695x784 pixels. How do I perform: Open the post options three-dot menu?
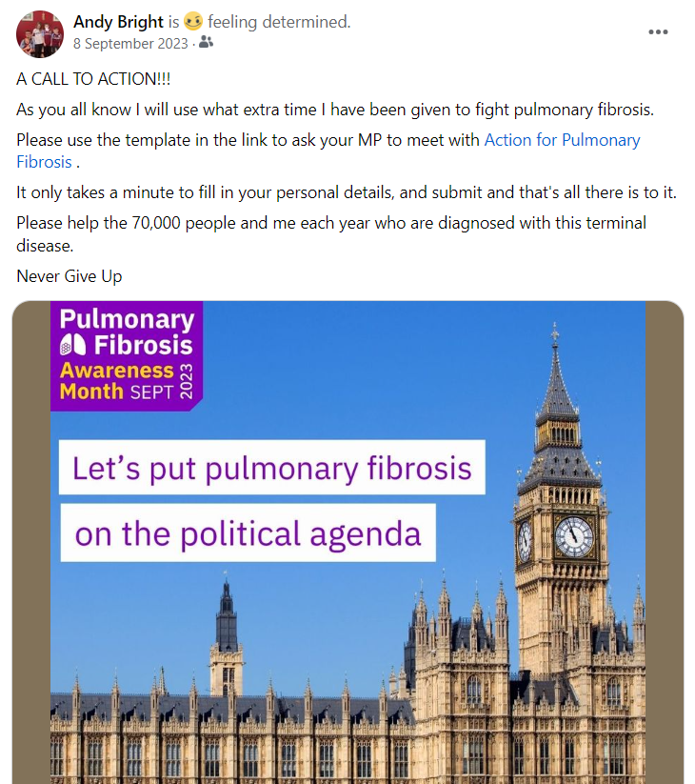click(x=658, y=31)
